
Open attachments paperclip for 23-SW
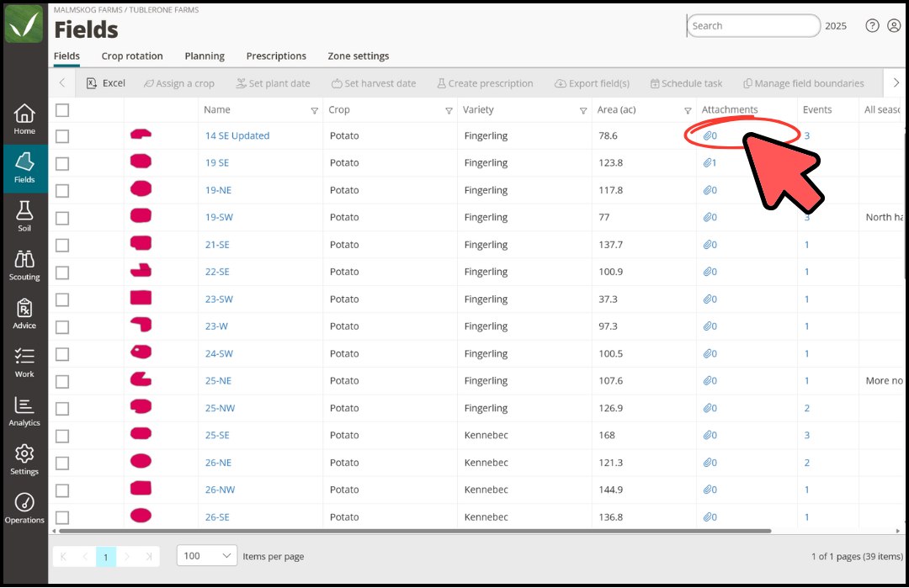coord(710,299)
